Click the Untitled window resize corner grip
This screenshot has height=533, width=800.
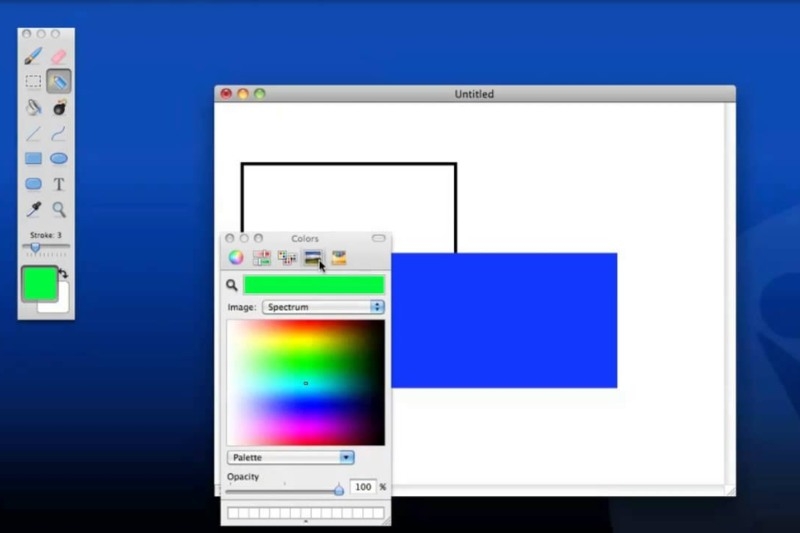(730, 491)
